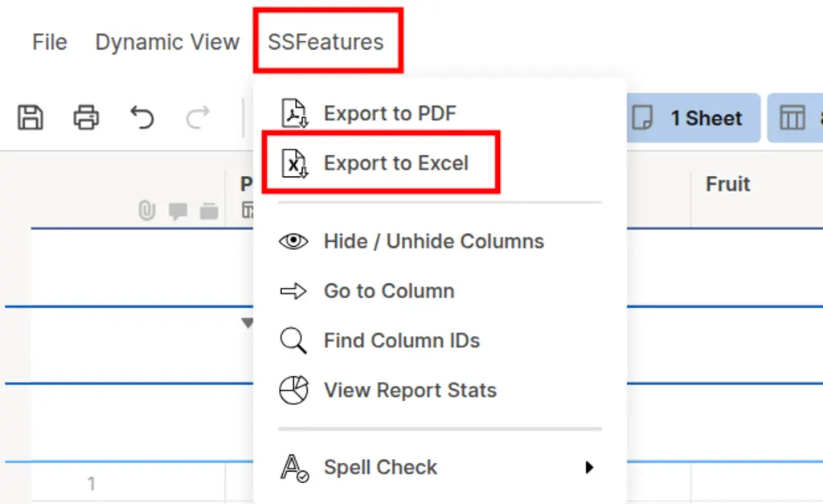Expand Spell Check submenu arrow
Image resolution: width=823 pixels, height=504 pixels.
pos(589,467)
